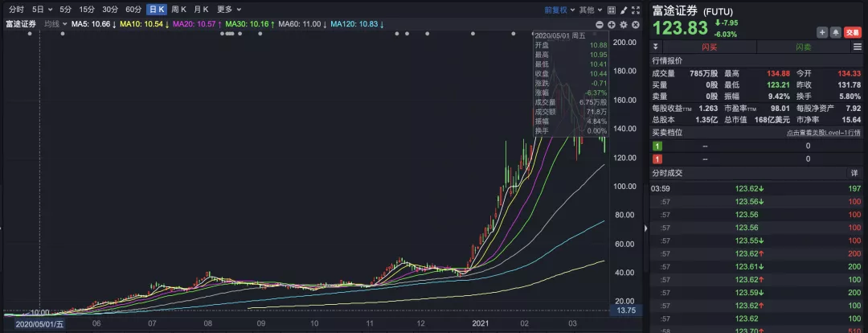Click the side panel collapse arrow handle

click(645, 228)
